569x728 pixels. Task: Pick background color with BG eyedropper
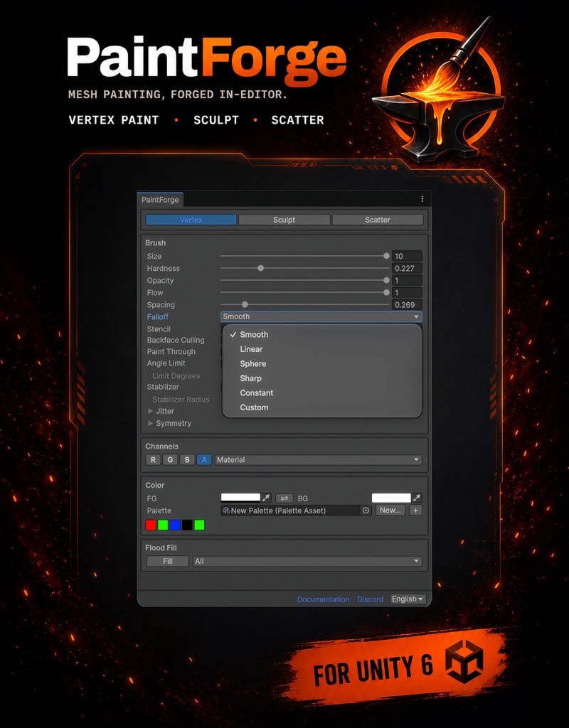pos(417,498)
